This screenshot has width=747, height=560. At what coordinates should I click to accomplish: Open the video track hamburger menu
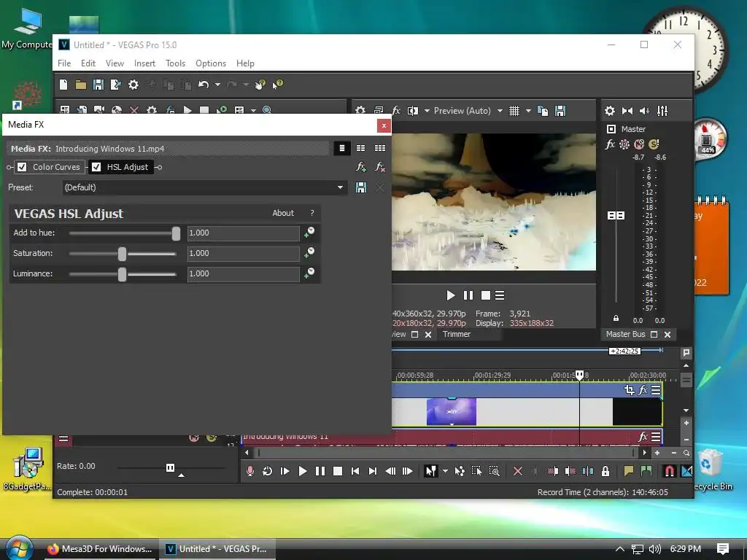point(656,390)
